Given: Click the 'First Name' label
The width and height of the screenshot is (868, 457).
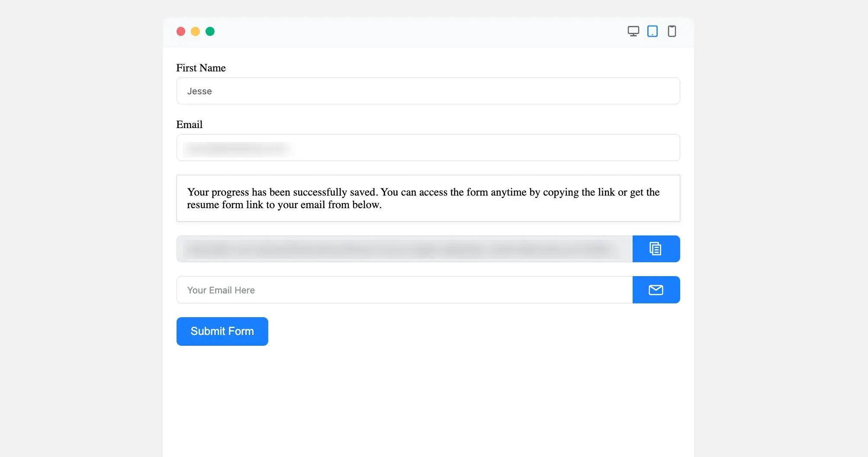Looking at the screenshot, I should tap(201, 68).
